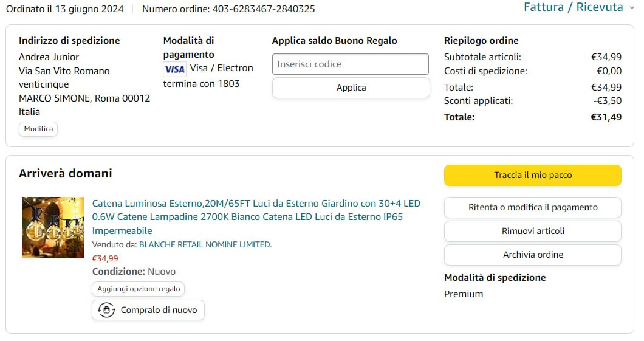Viewport: 644px width, 341px height.
Task: Open the Catena Luminosa Esterno product title link
Action: pyautogui.click(x=256, y=217)
